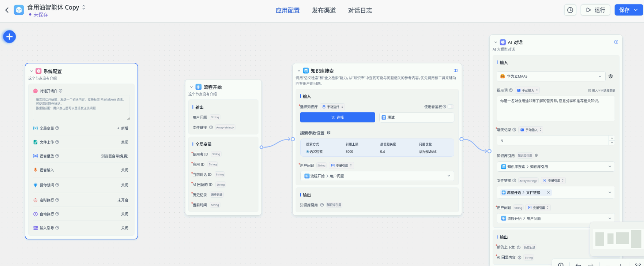Image resolution: width=644 pixels, height=266 pixels.
Task: Collapse the 系统配置 node chevron
Action: (31, 71)
